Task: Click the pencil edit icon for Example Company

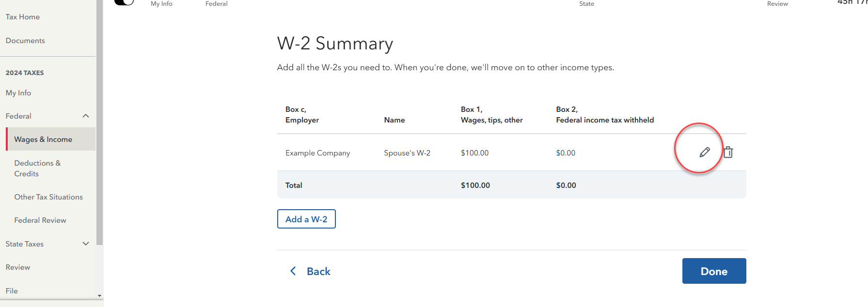Action: [x=705, y=153]
